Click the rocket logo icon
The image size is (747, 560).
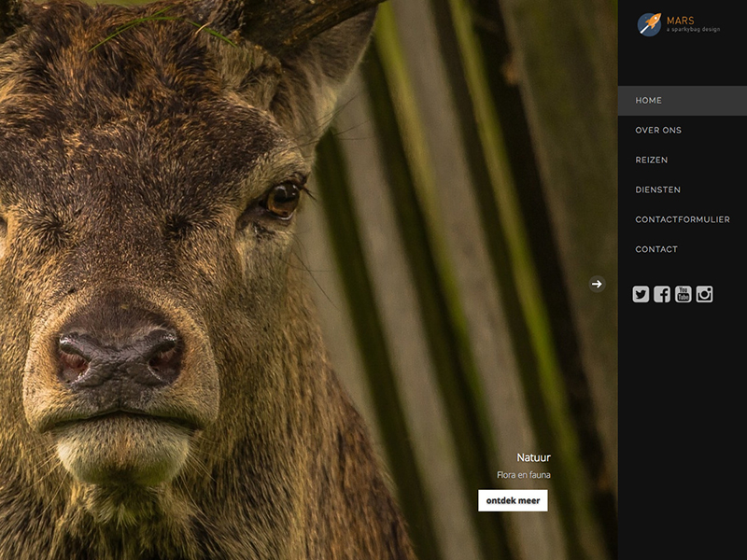coord(649,24)
